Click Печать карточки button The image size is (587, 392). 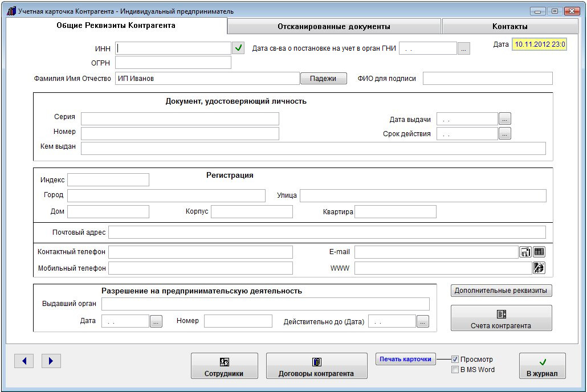pos(405,360)
